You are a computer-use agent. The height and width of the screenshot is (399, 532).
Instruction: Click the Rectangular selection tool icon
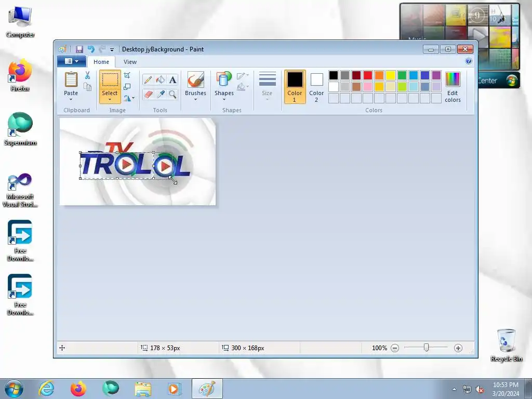[110, 79]
